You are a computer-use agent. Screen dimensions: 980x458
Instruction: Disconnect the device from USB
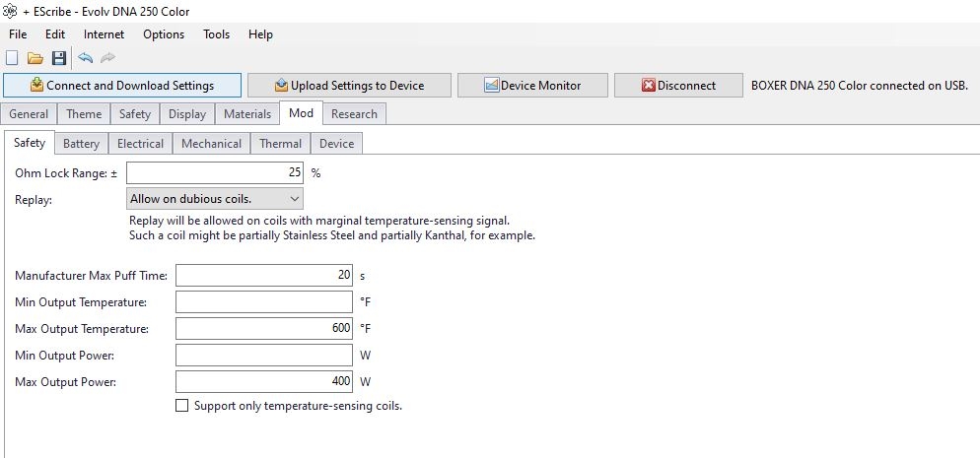tap(678, 86)
